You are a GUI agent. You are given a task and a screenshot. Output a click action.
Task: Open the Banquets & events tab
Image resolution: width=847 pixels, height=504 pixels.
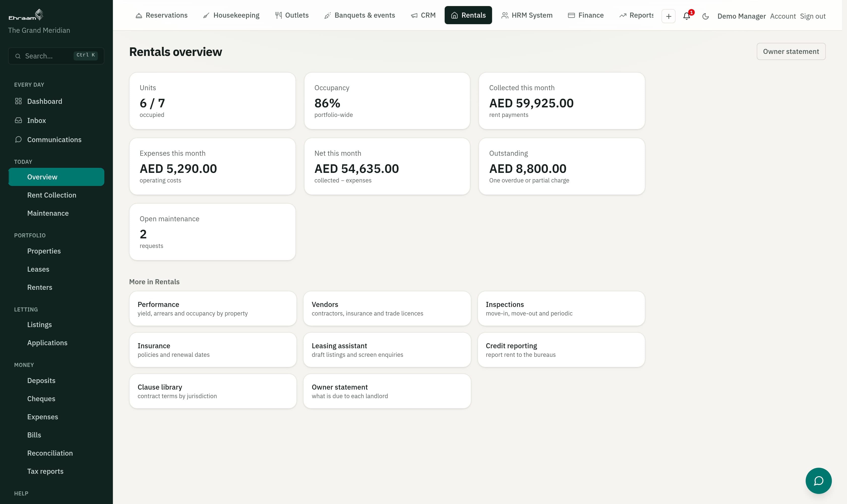[359, 15]
